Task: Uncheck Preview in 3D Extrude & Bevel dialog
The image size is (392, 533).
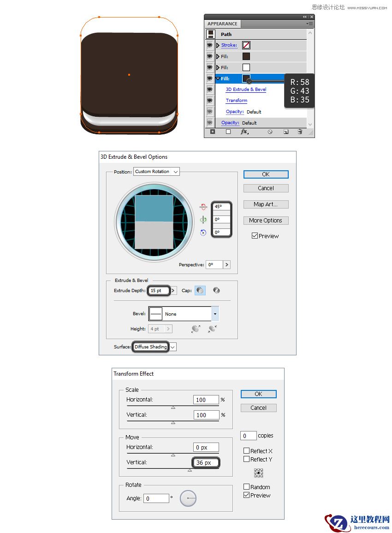Action: [x=255, y=235]
